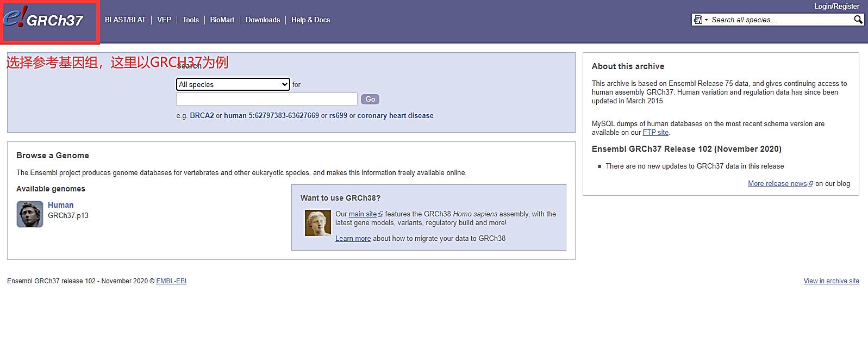The width and height of the screenshot is (868, 342).
Task: Click the BRCA2 example link
Action: 202,115
